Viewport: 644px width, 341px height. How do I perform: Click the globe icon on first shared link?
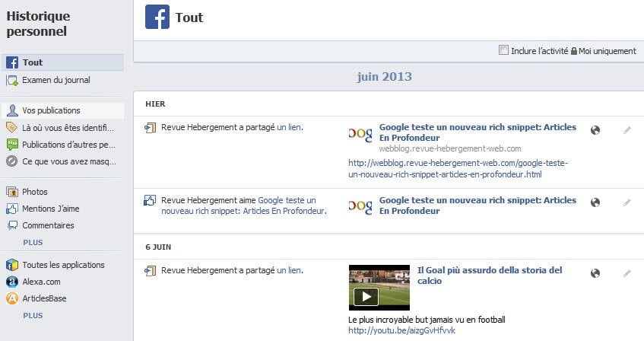595,130
